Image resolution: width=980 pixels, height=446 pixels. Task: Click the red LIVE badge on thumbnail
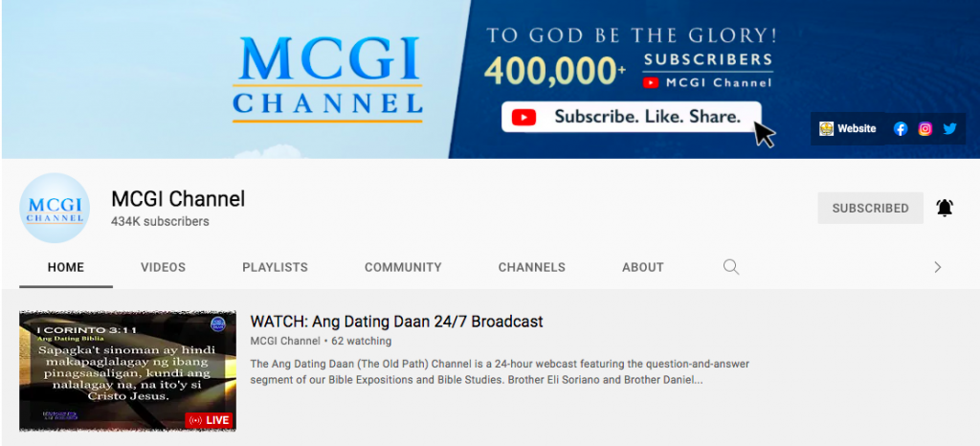210,420
